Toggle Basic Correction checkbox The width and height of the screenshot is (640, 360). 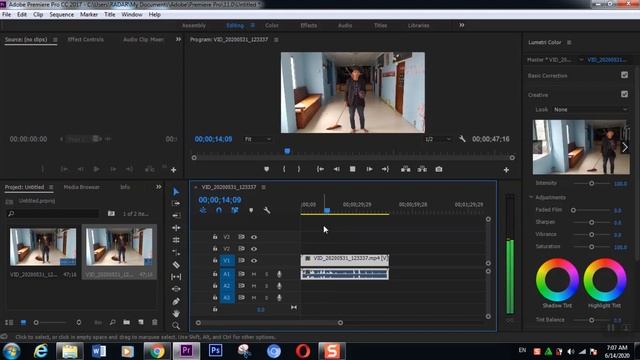[x=624, y=75]
